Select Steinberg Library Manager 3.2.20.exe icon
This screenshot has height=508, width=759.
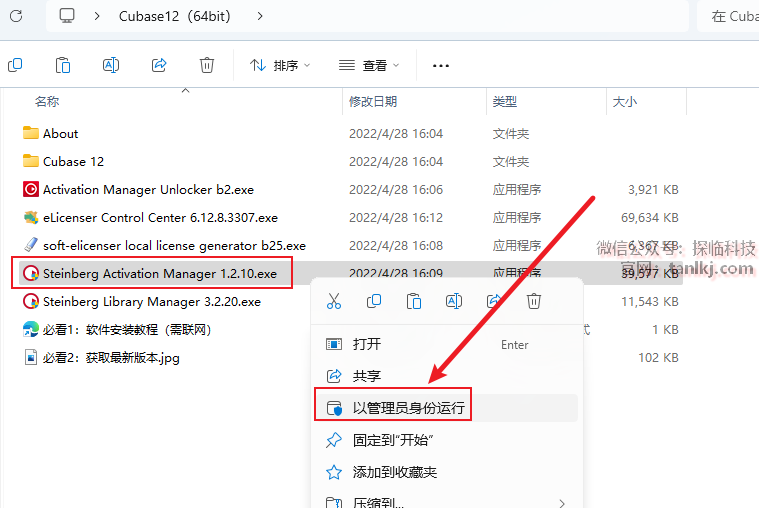31,301
